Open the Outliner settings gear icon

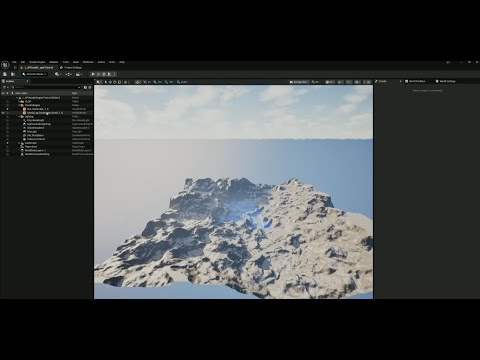pos(89,87)
